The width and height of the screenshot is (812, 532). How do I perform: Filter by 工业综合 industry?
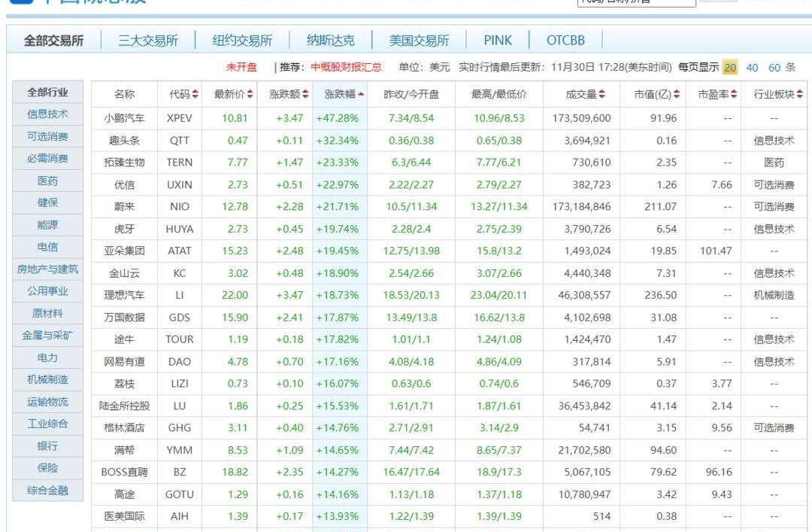(x=47, y=424)
